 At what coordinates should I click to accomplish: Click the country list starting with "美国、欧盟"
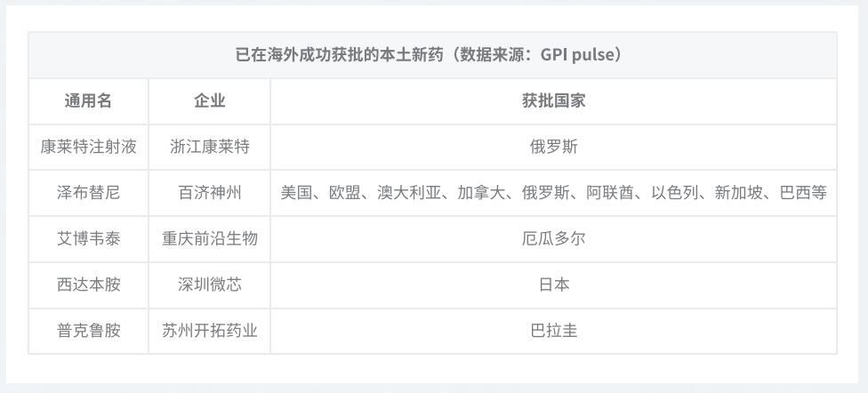point(553,193)
